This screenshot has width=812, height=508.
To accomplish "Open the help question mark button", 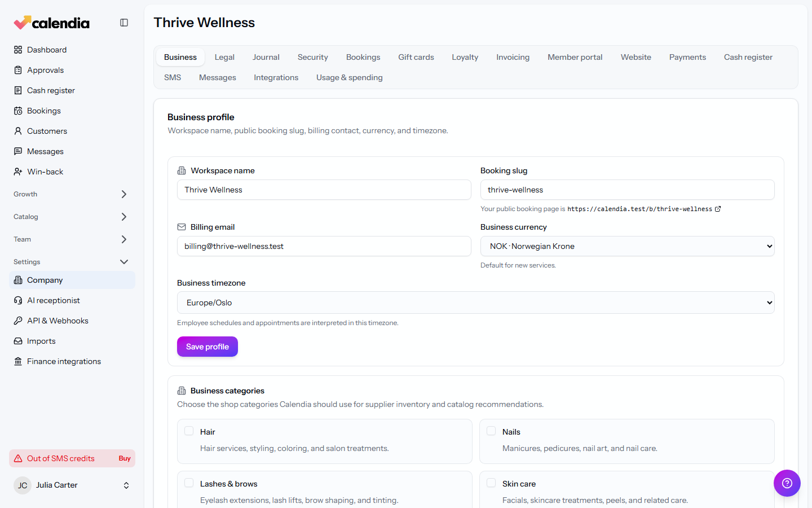I will tap(787, 483).
